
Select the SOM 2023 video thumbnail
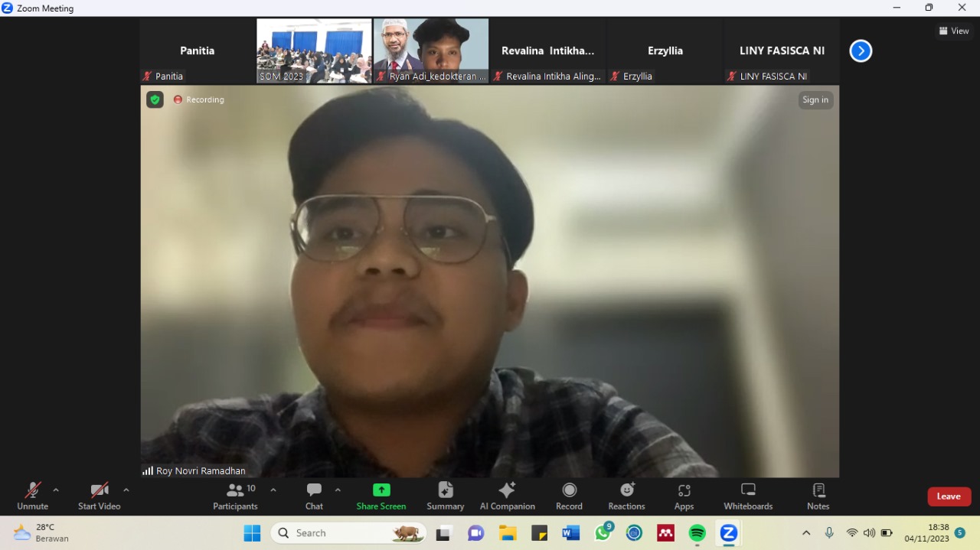pyautogui.click(x=314, y=50)
